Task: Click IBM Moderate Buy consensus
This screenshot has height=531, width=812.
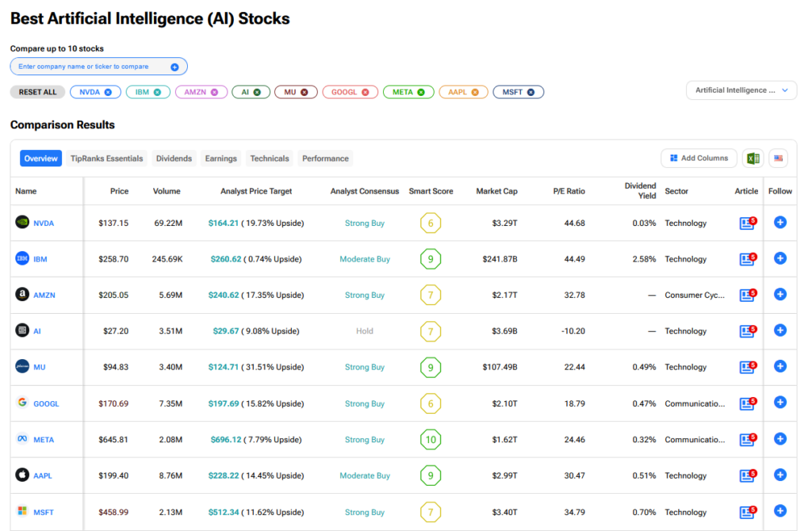Action: (x=365, y=259)
